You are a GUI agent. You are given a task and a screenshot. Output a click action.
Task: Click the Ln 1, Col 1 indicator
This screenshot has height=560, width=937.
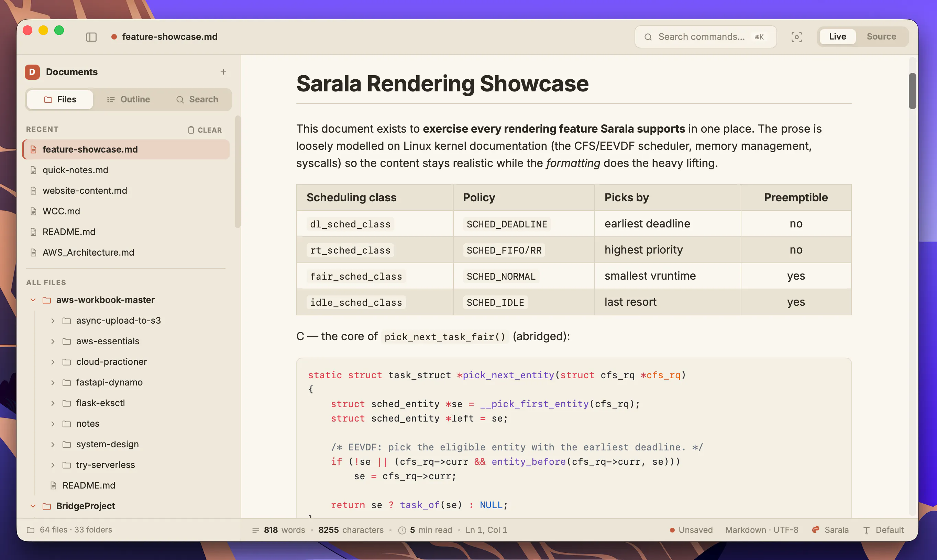(x=486, y=530)
